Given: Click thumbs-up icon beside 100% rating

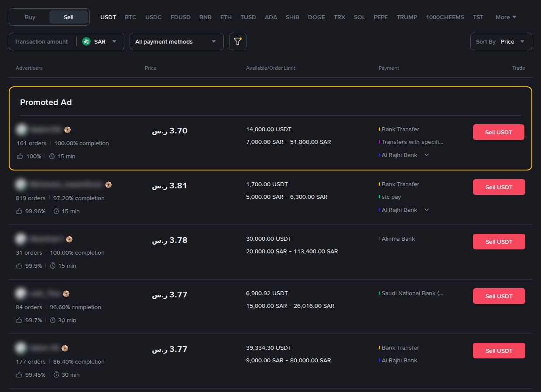Looking at the screenshot, I should pyautogui.click(x=20, y=156).
